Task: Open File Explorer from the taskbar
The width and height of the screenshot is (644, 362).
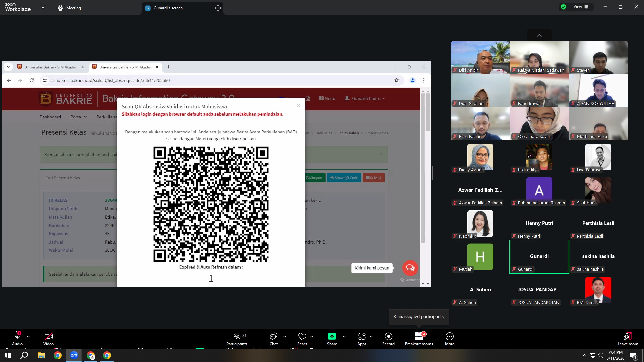Action: (x=41, y=355)
